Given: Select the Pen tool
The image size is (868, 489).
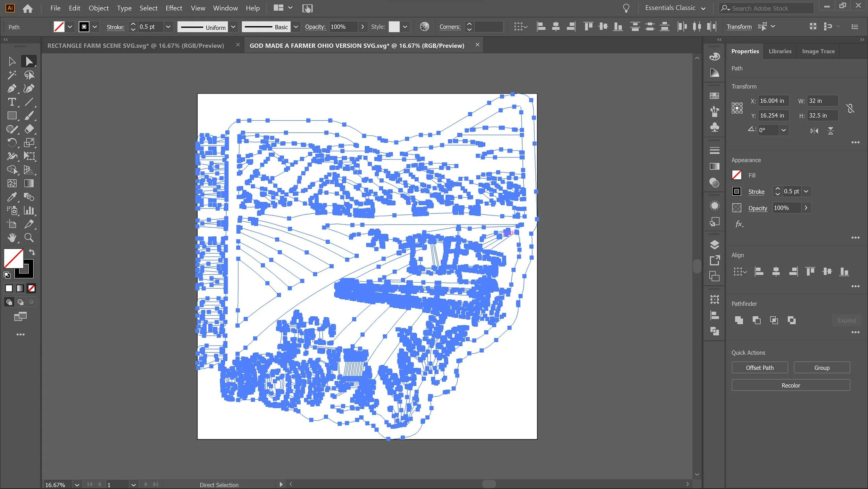Looking at the screenshot, I should (11, 89).
